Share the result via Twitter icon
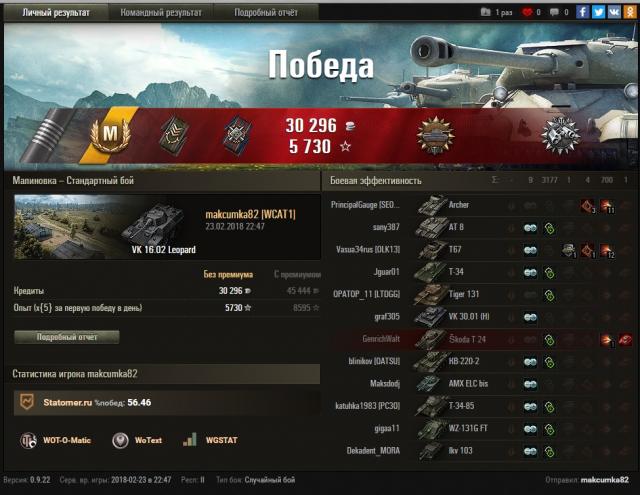The image size is (640, 495). 598,12
